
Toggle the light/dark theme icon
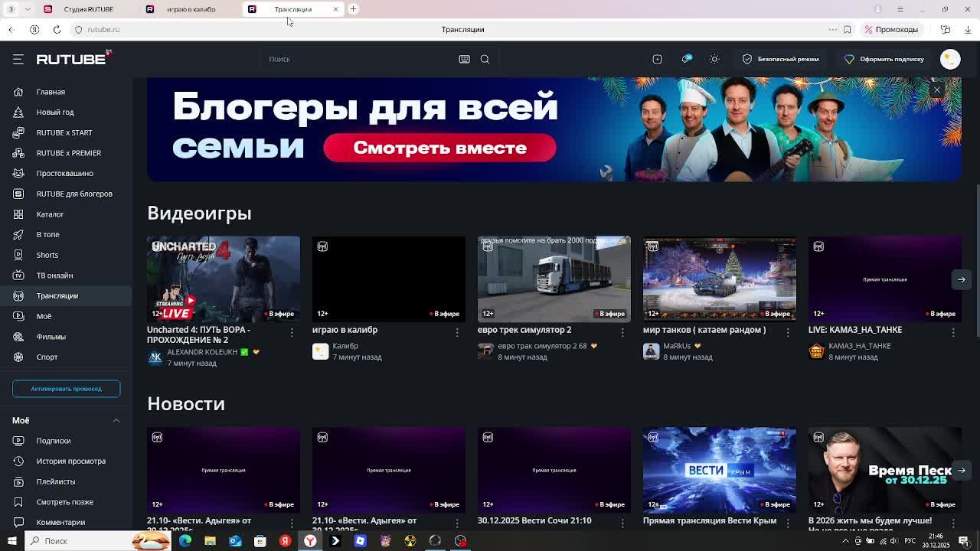pyautogui.click(x=714, y=59)
